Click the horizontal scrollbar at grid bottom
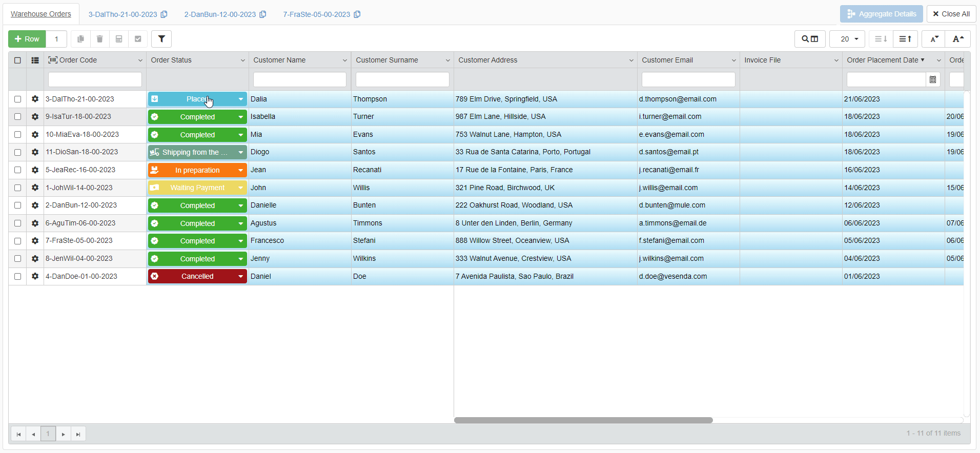Screen dimensions: 980x453 [x=583, y=420]
